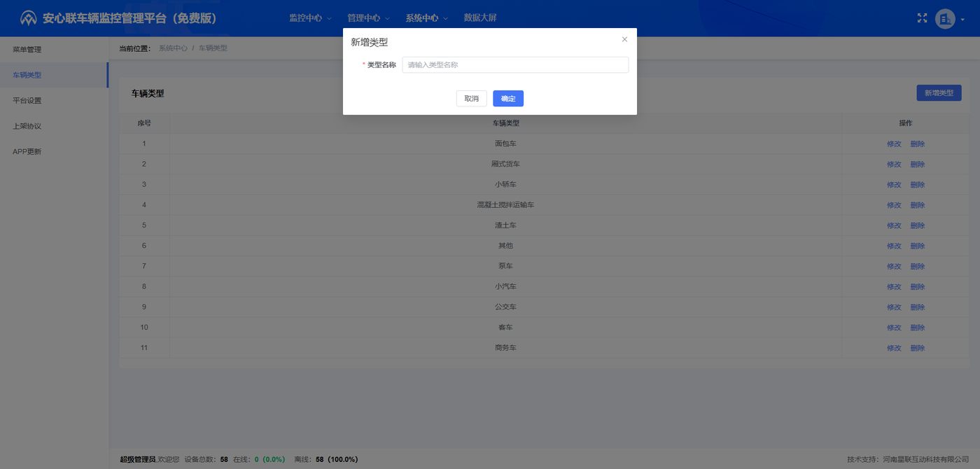Open the user avatar icon
980x469 pixels.
[x=945, y=19]
